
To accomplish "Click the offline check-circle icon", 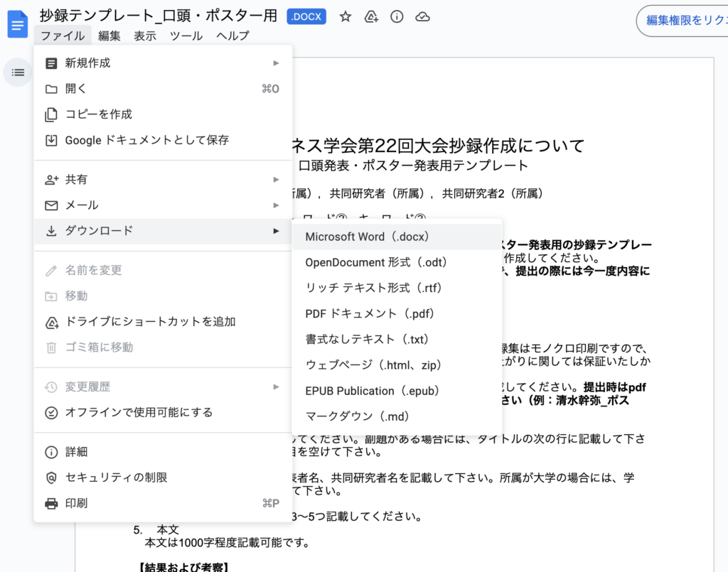I will click(x=51, y=413).
